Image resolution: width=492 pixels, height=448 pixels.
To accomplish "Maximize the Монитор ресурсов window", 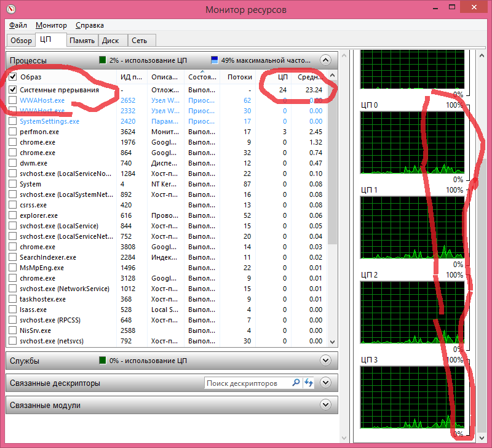I will [452, 7].
